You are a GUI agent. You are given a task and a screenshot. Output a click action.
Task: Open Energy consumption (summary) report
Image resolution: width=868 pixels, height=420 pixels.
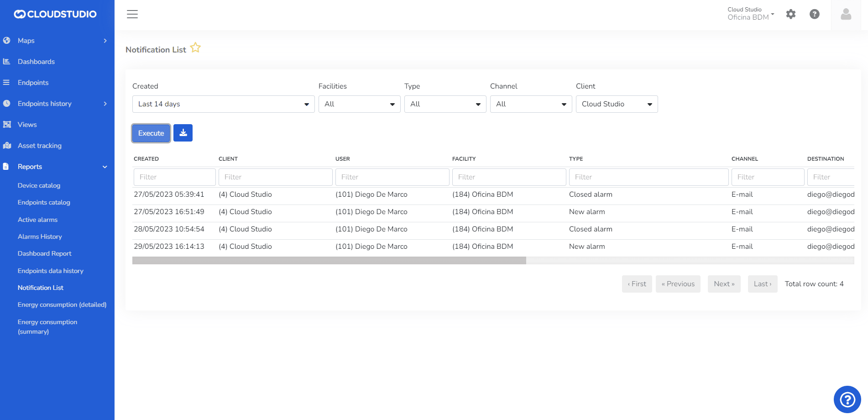[47, 327]
